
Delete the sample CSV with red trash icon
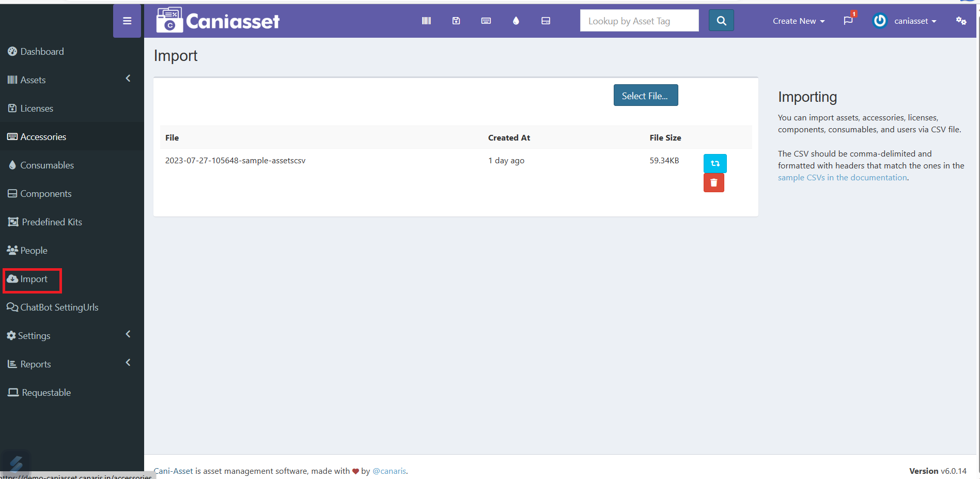pyautogui.click(x=713, y=182)
